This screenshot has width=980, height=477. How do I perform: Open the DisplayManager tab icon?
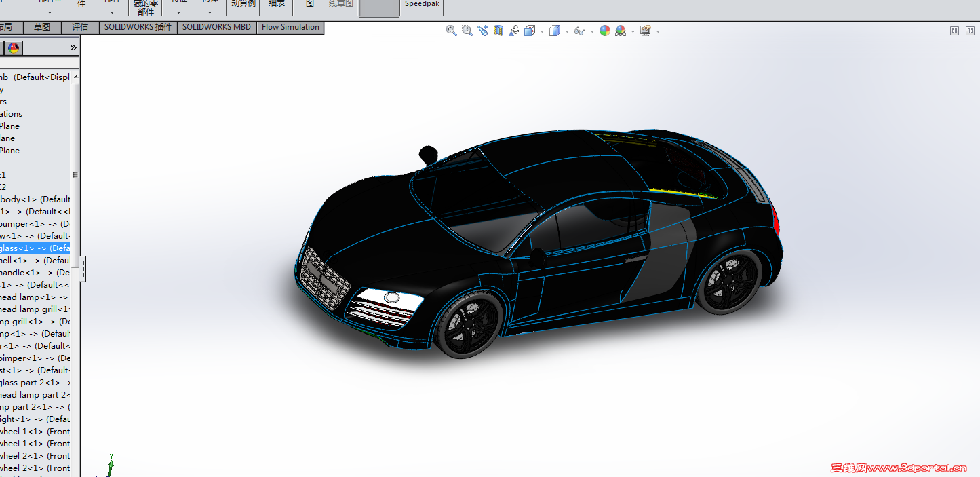click(x=14, y=47)
